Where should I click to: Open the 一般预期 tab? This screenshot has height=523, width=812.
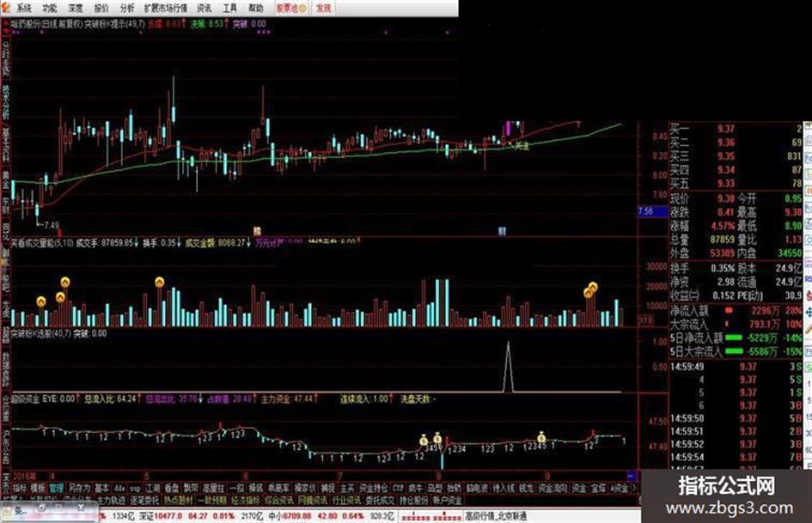(x=211, y=500)
